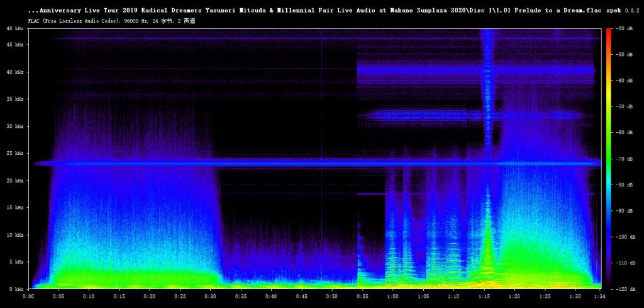Click the 1:10 time axis label
This screenshot has width=644, height=308.
(x=453, y=296)
